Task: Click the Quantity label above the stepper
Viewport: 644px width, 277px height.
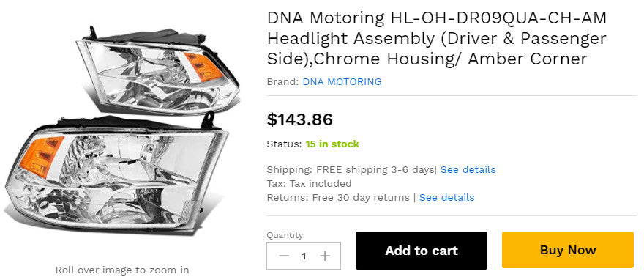Action: (x=285, y=235)
